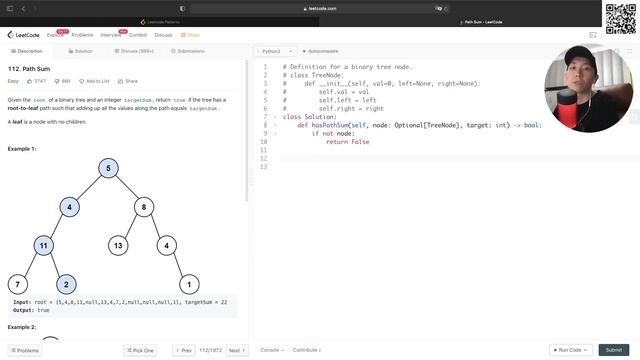Image resolution: width=640 pixels, height=360 pixels.
Task: Click 'class Solution:' on line 7
Action: click(x=310, y=117)
